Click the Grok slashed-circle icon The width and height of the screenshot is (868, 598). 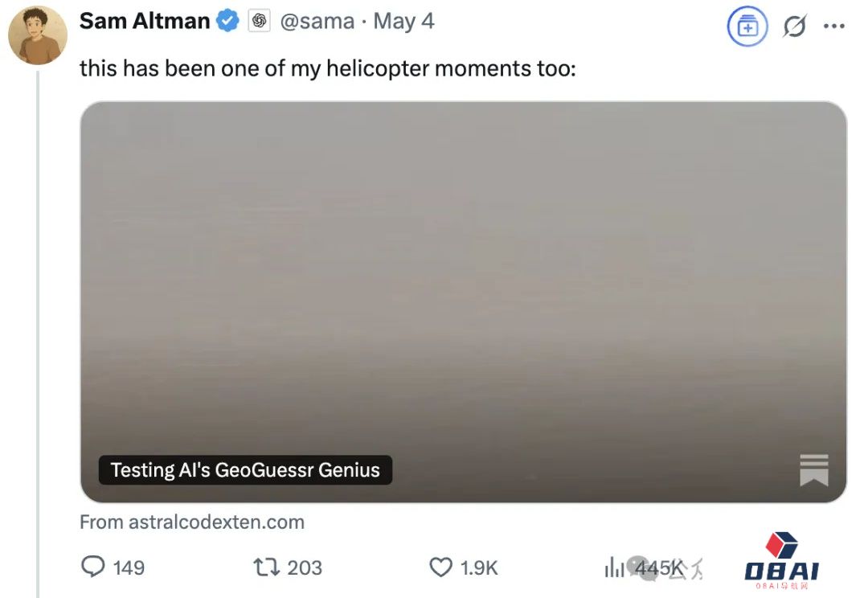(x=795, y=27)
